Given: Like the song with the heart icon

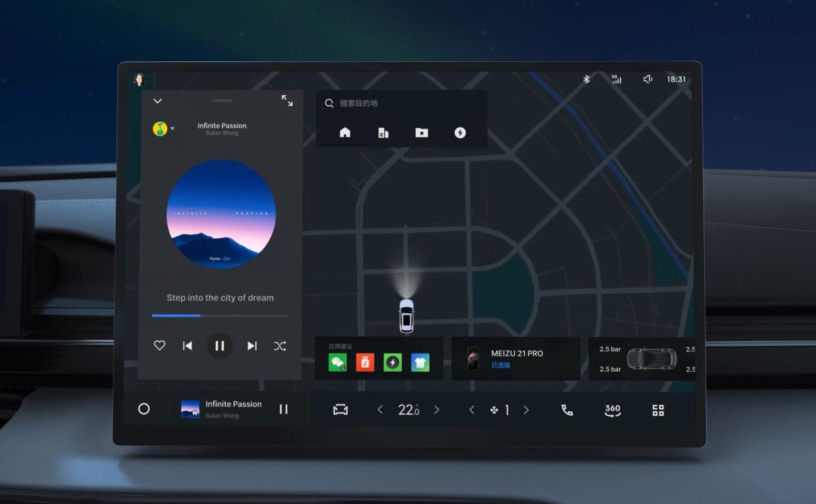Looking at the screenshot, I should click(x=159, y=345).
